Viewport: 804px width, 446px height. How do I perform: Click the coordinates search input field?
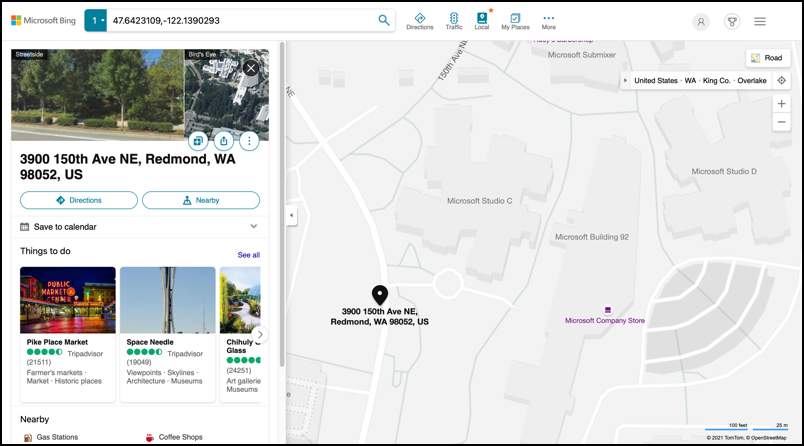tap(241, 21)
